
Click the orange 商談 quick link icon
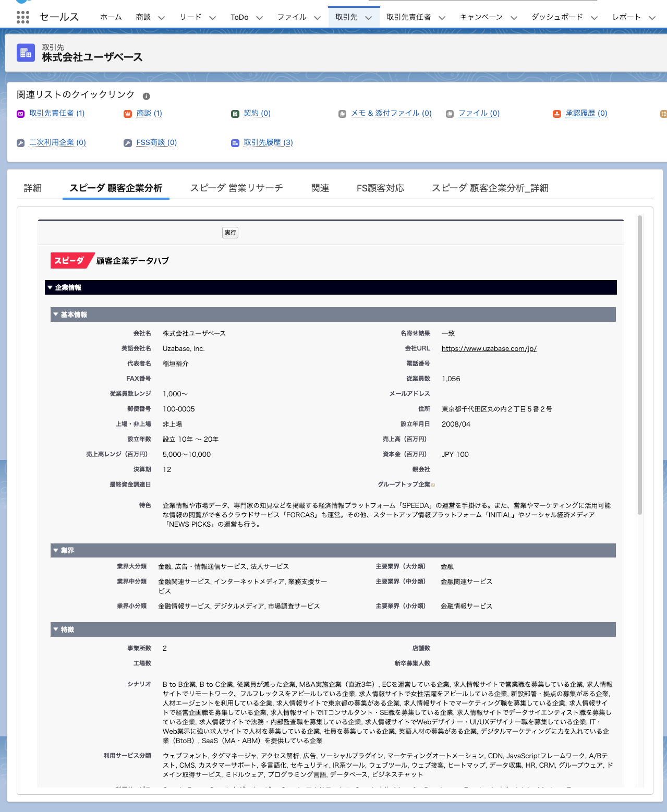pyautogui.click(x=128, y=114)
